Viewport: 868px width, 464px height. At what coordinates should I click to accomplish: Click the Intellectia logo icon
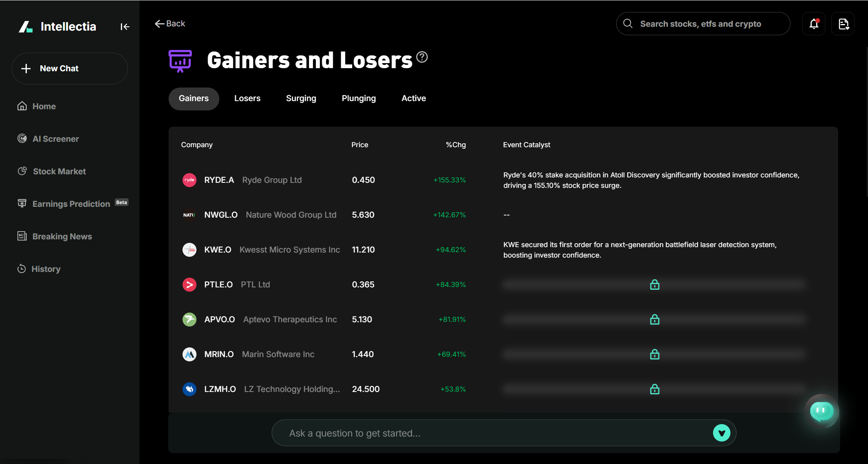(26, 26)
